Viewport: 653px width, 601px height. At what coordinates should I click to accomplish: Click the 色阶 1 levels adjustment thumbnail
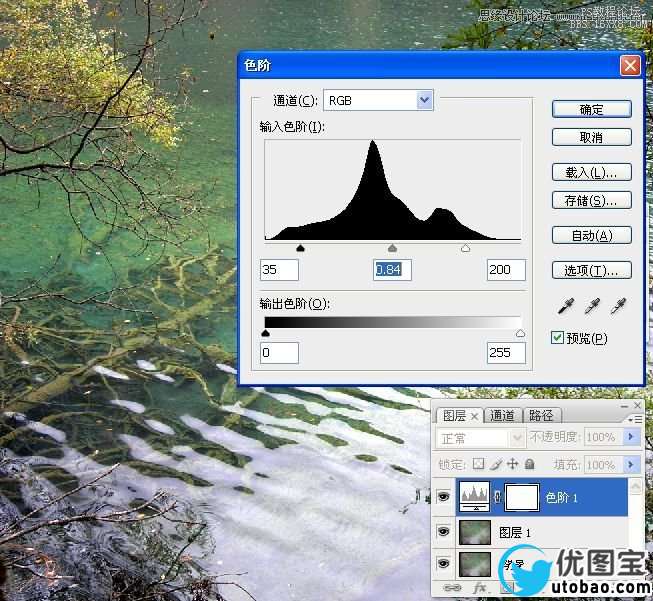pos(474,496)
